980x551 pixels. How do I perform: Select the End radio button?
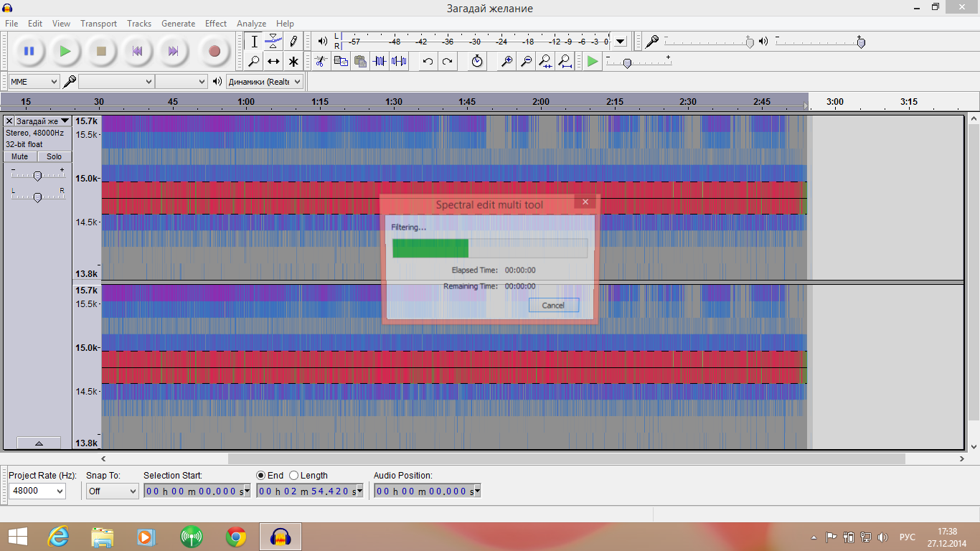260,475
